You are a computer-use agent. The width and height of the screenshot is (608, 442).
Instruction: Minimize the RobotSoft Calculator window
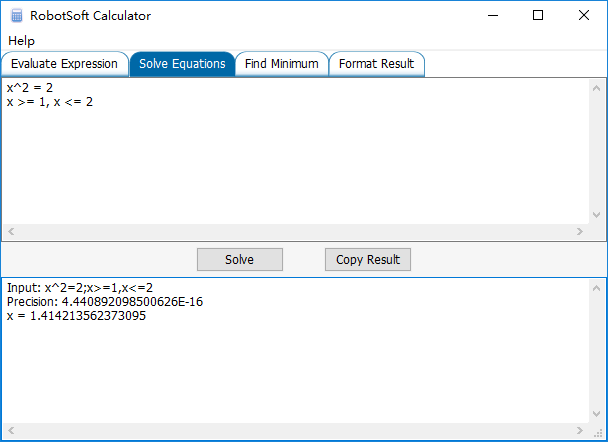click(493, 16)
